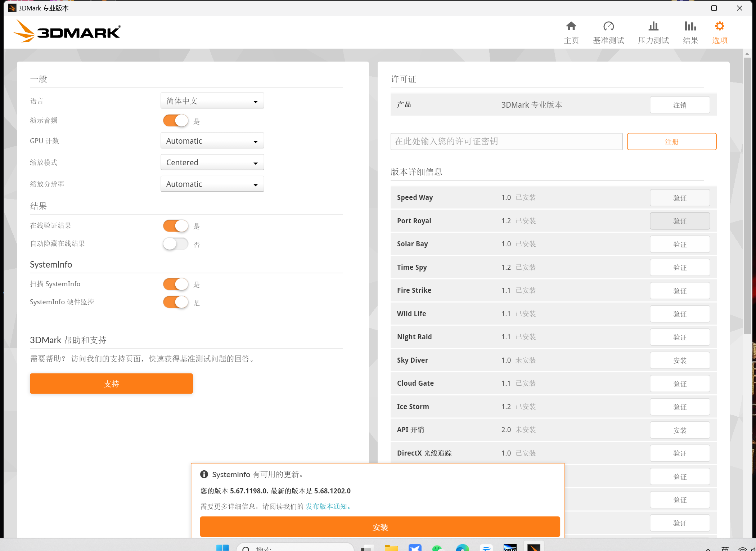Click the scrollbar up arrow
The height and width of the screenshot is (551, 756).
point(747,53)
